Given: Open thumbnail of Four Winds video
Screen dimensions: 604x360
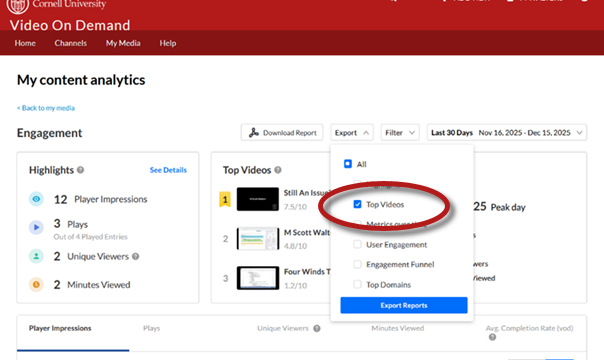Looking at the screenshot, I should [x=258, y=278].
